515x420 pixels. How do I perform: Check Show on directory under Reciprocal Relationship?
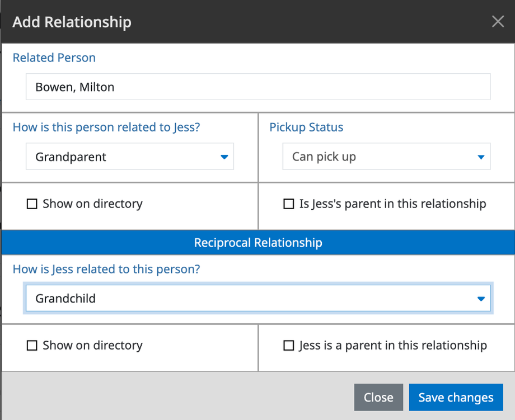point(32,346)
